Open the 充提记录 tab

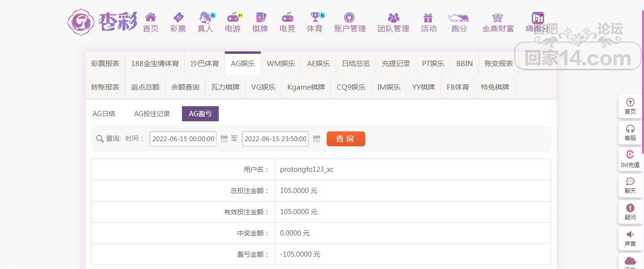tap(396, 63)
